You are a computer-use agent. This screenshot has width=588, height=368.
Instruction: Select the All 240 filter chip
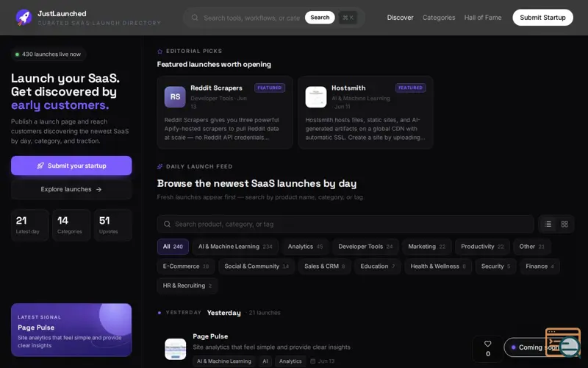(x=173, y=247)
